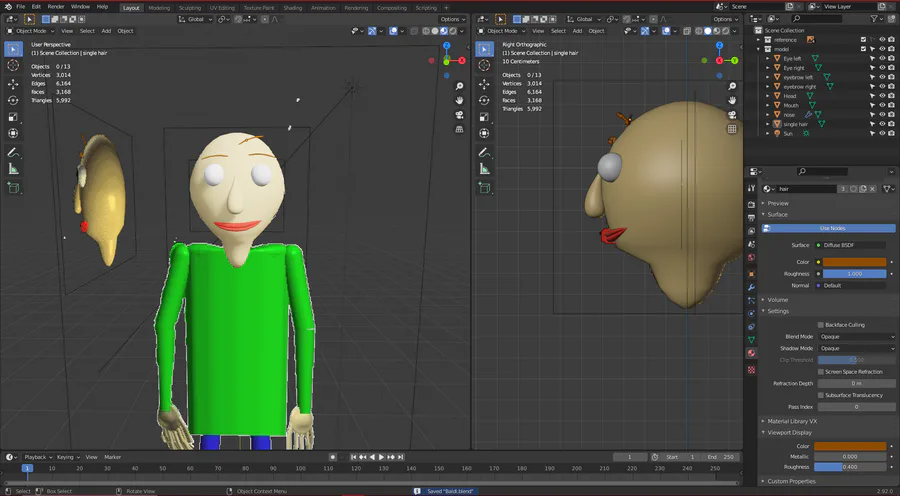This screenshot has width=900, height=496.
Task: Expand the reference collection in outliner
Action: [x=760, y=39]
